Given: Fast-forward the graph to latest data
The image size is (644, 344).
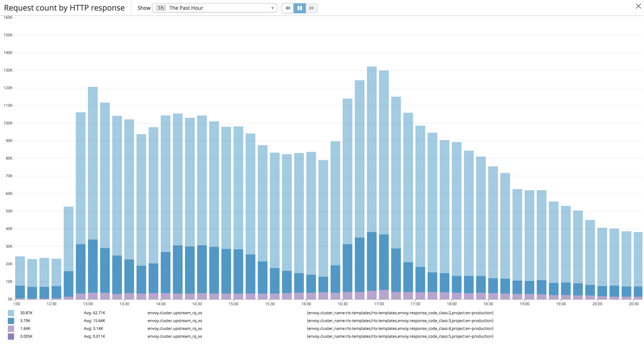Looking at the screenshot, I should [311, 8].
